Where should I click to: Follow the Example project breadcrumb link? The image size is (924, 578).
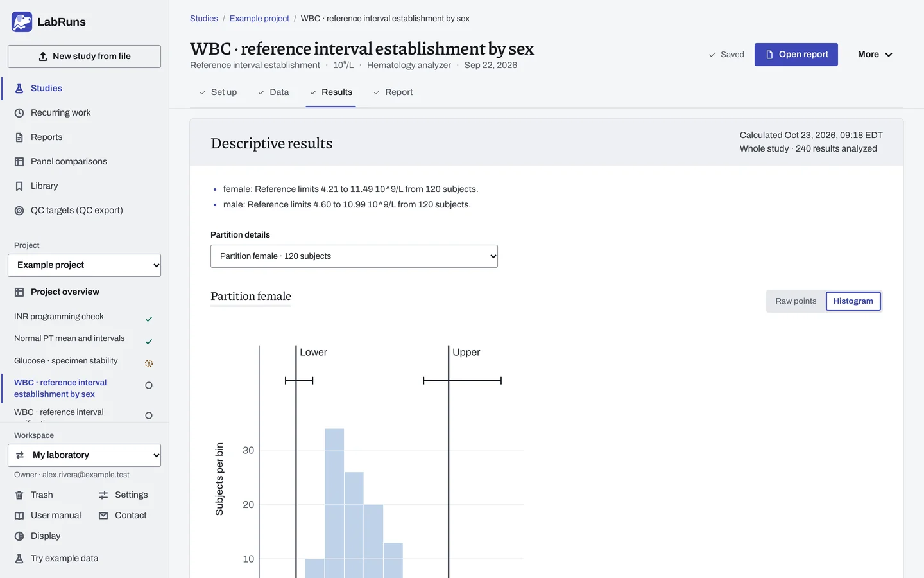pos(259,19)
